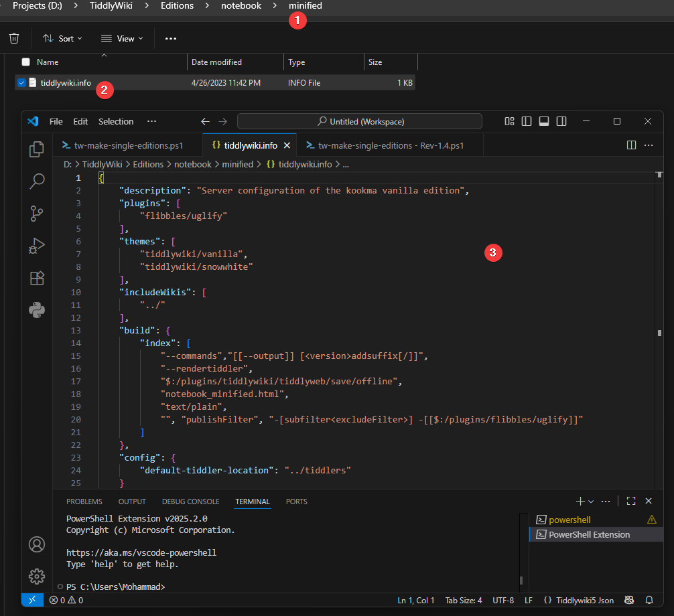This screenshot has height=616, width=674.
Task: Uncheck the tiddlywiki.info file checkbox
Action: [x=21, y=82]
